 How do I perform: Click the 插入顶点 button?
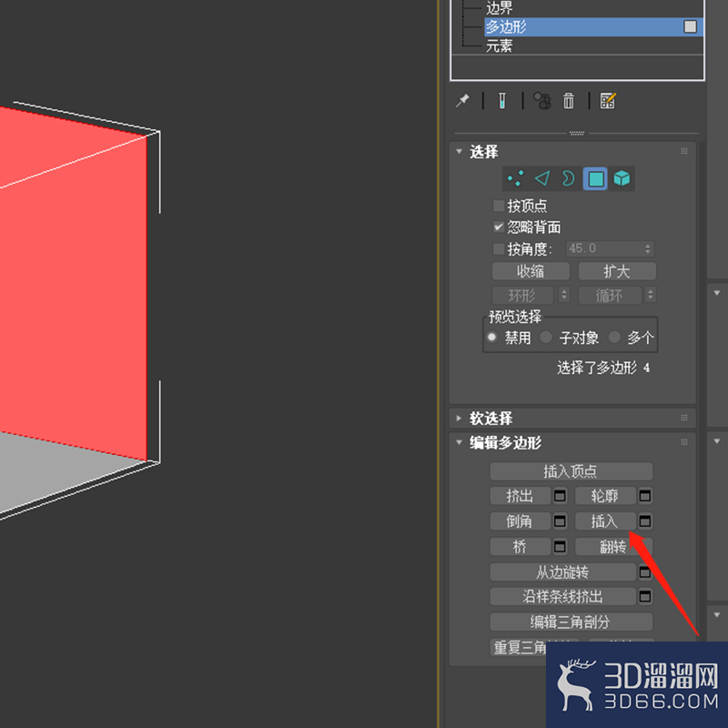point(571,471)
